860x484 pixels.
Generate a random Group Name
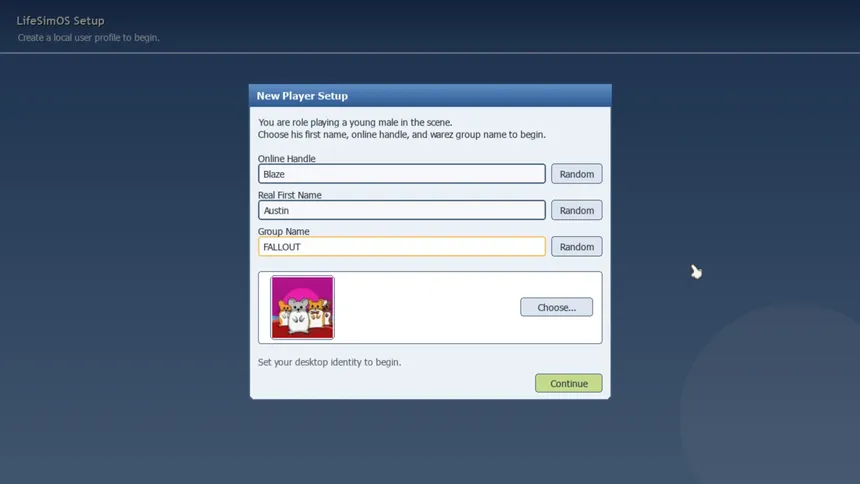click(x=576, y=247)
